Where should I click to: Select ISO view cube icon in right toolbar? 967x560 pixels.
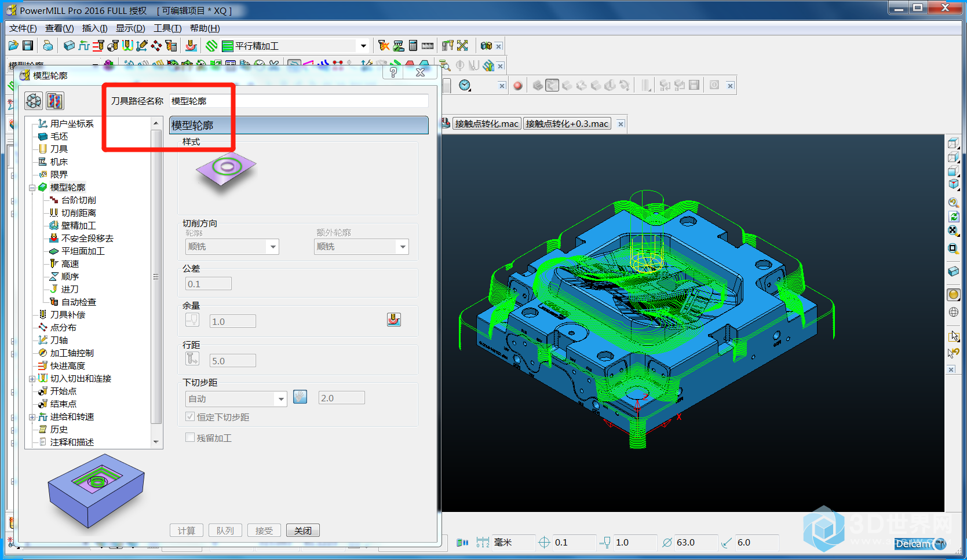click(x=954, y=185)
